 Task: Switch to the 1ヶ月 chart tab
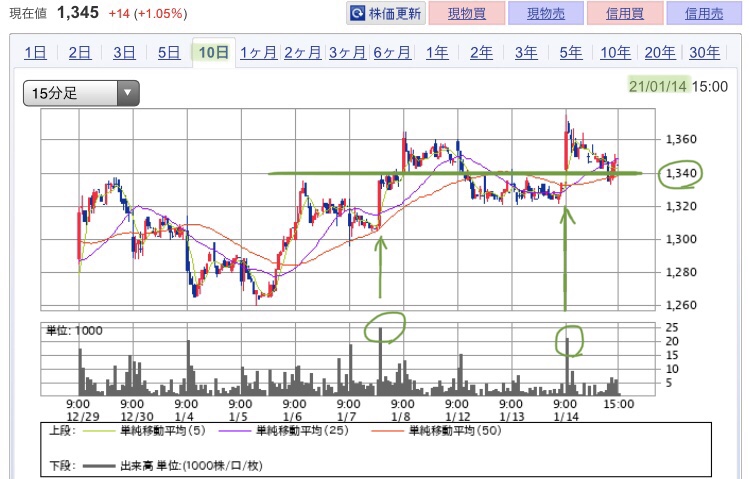[x=258, y=52]
